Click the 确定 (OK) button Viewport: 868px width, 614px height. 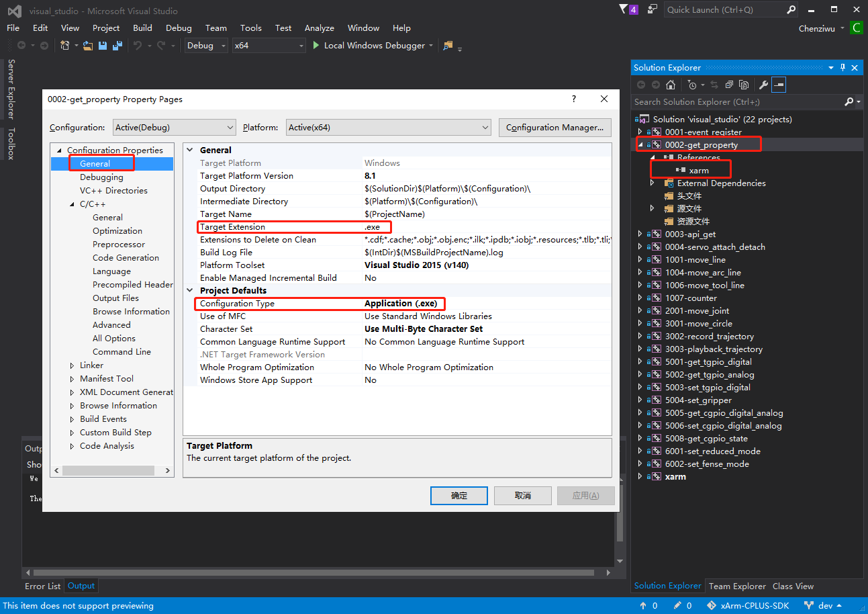[459, 496]
